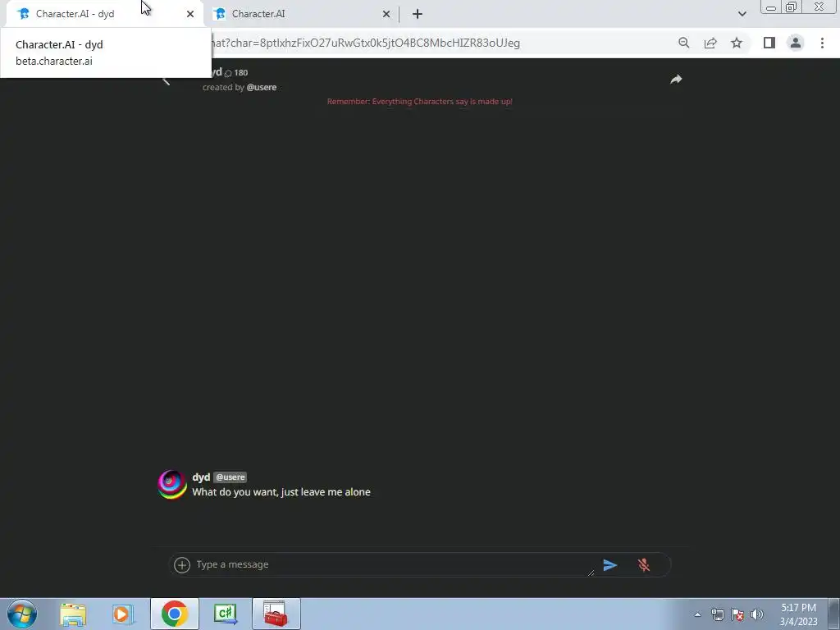The height and width of the screenshot is (630, 840).
Task: Open the Windows Start menu
Action: [x=22, y=614]
